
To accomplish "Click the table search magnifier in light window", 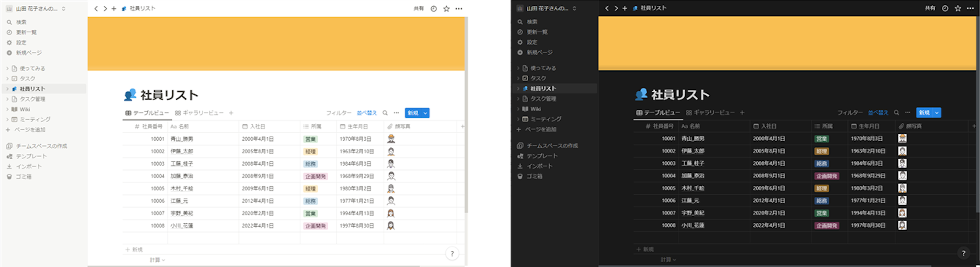I will click(385, 113).
